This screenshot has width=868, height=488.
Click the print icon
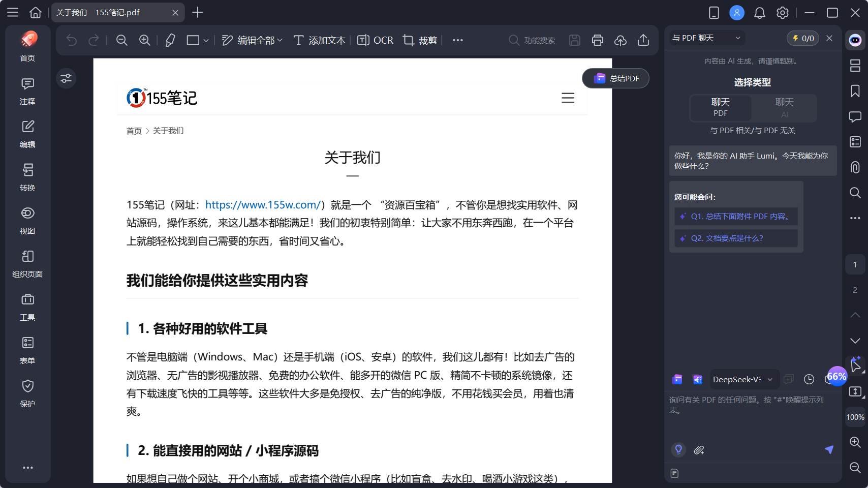(597, 40)
